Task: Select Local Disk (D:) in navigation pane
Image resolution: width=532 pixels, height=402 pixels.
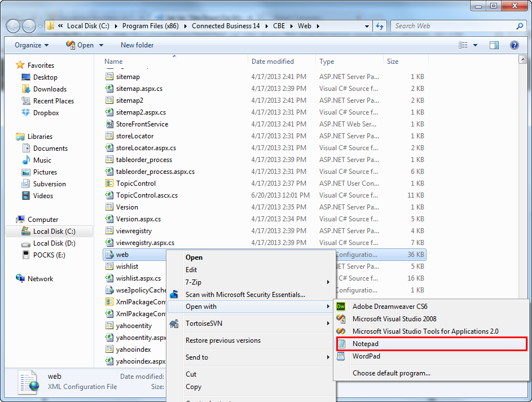Action: click(54, 243)
